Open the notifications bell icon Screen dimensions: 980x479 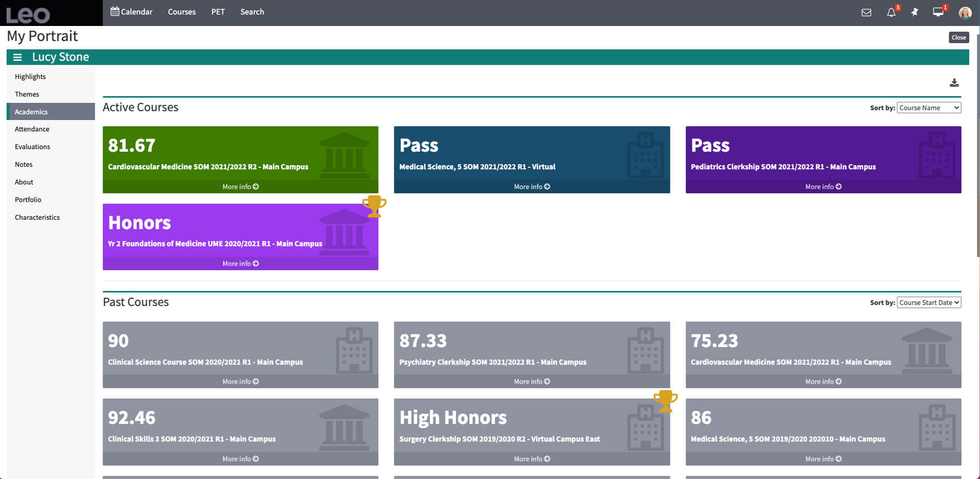pos(891,12)
